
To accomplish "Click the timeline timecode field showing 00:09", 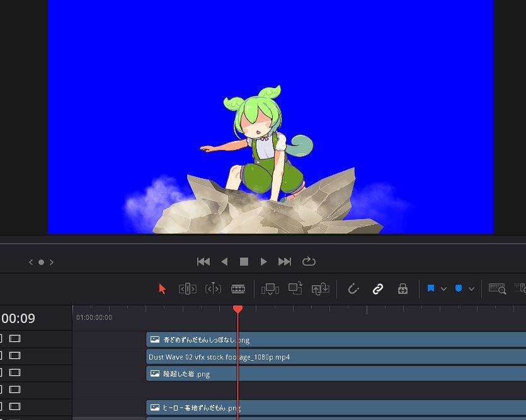I will tap(18, 318).
